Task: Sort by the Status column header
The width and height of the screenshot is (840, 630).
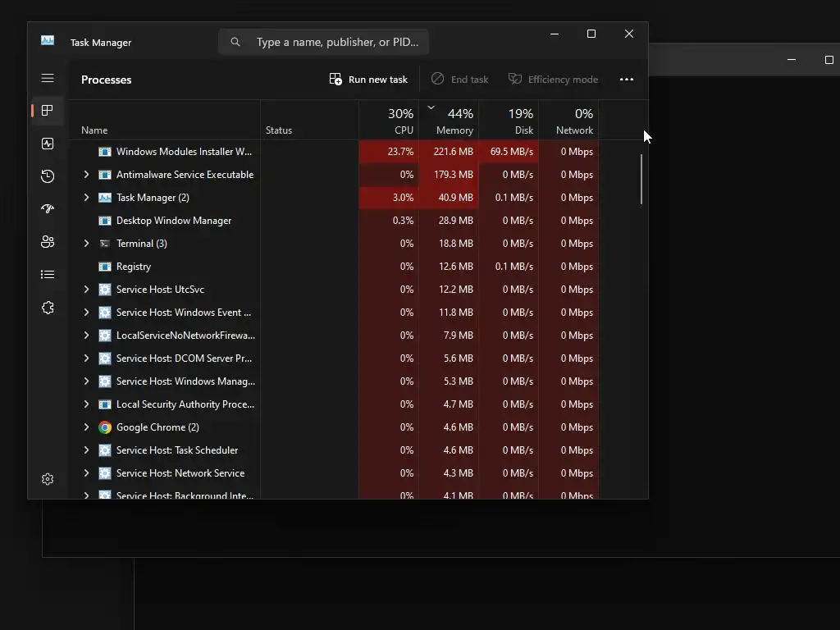Action: tap(309, 120)
